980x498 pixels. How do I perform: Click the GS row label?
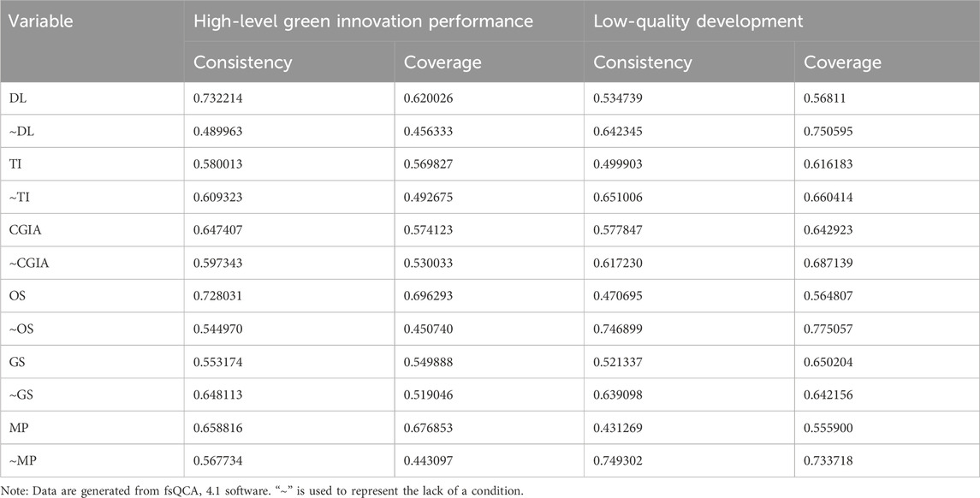coord(17,362)
